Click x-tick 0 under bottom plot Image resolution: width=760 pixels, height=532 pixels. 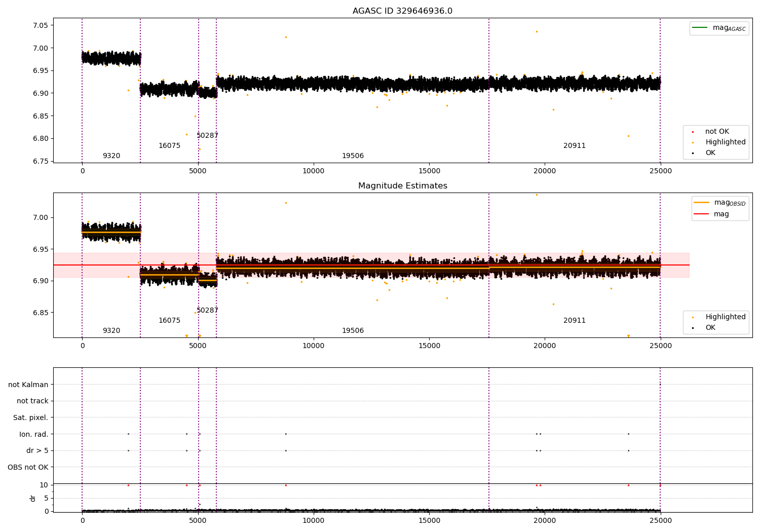(82, 520)
